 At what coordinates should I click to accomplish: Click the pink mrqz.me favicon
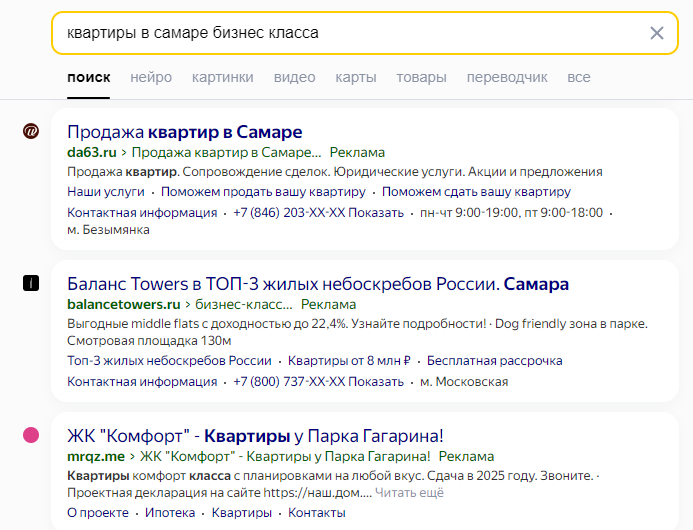coord(31,435)
